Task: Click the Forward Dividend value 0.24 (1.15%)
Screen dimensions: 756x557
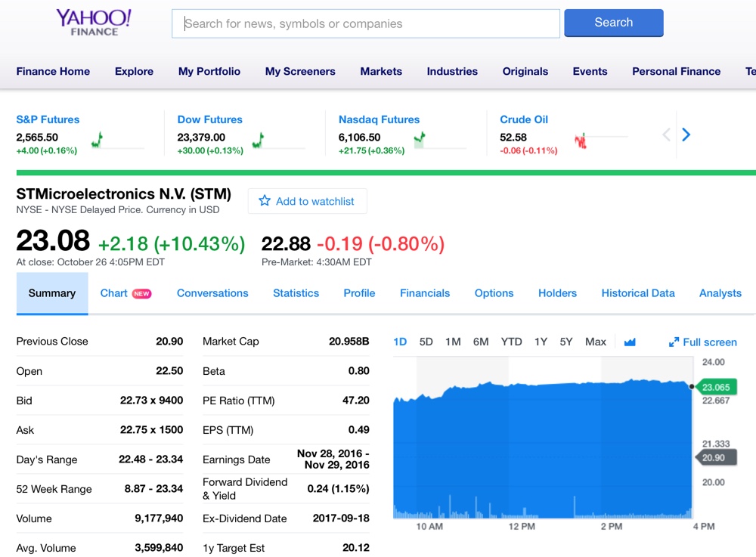Action: 338,489
